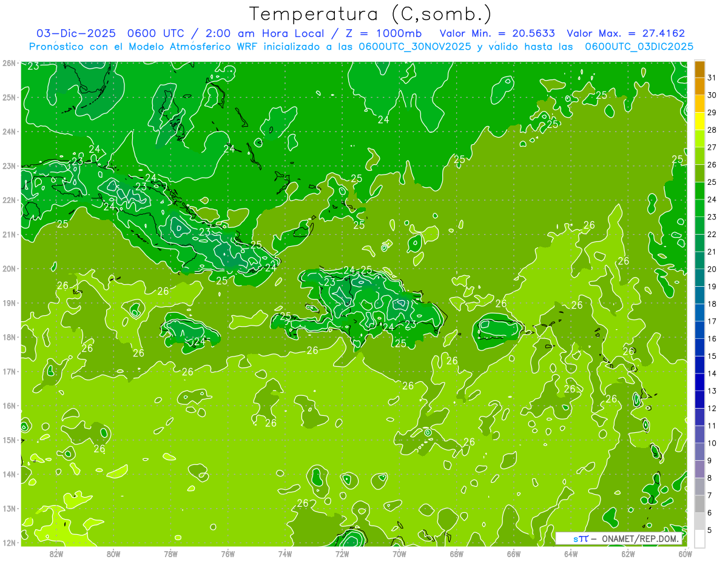
Task: Click the 'ONAMET/REP.DOM.' credit label
Action: [639, 538]
